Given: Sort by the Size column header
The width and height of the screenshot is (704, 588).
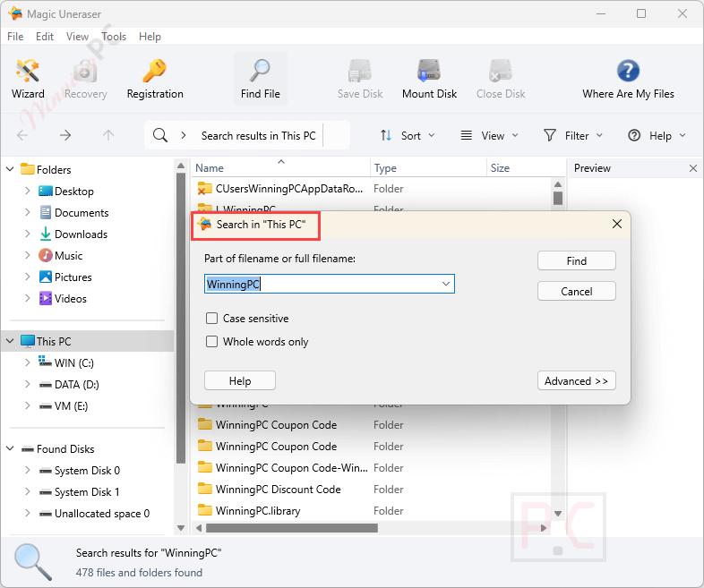Looking at the screenshot, I should coord(525,167).
